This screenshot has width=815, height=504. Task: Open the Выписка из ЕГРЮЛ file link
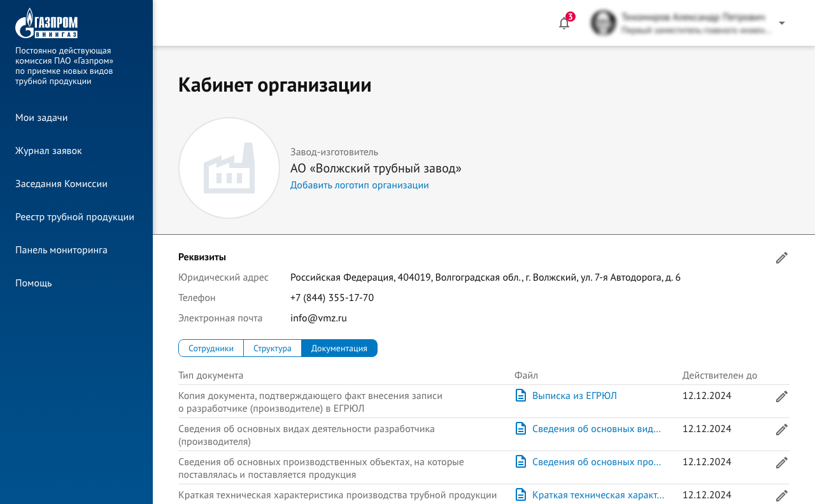[574, 396]
